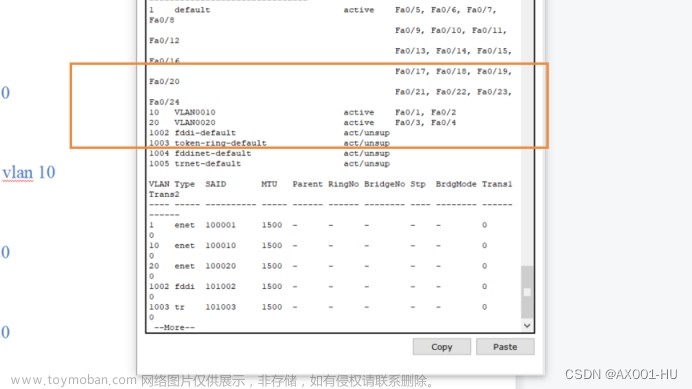Image resolution: width=692 pixels, height=389 pixels.
Task: Click the '1003 token-ring-default' row
Action: tap(269, 143)
